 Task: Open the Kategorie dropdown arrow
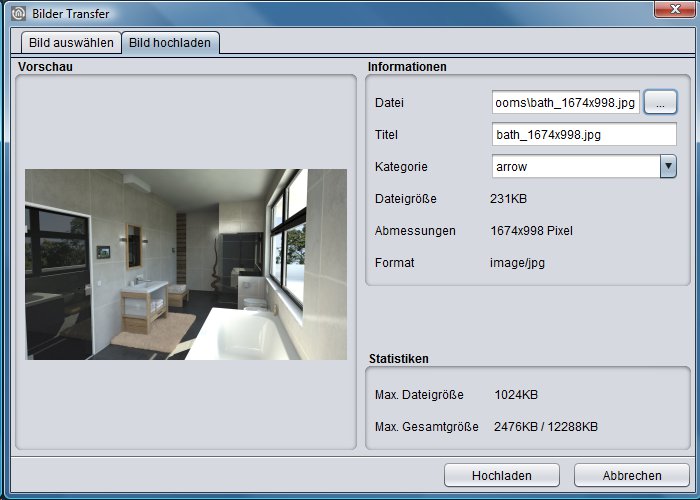point(668,167)
